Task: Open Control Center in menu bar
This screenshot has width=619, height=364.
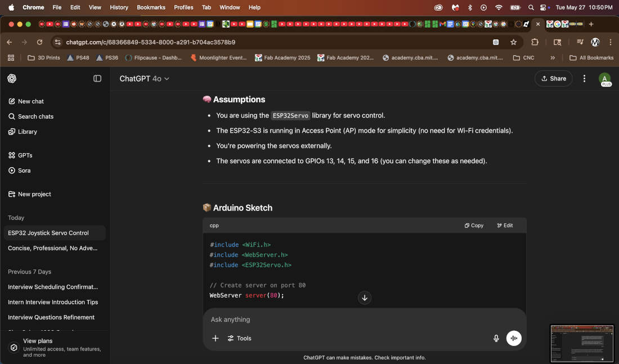Action: (544, 7)
